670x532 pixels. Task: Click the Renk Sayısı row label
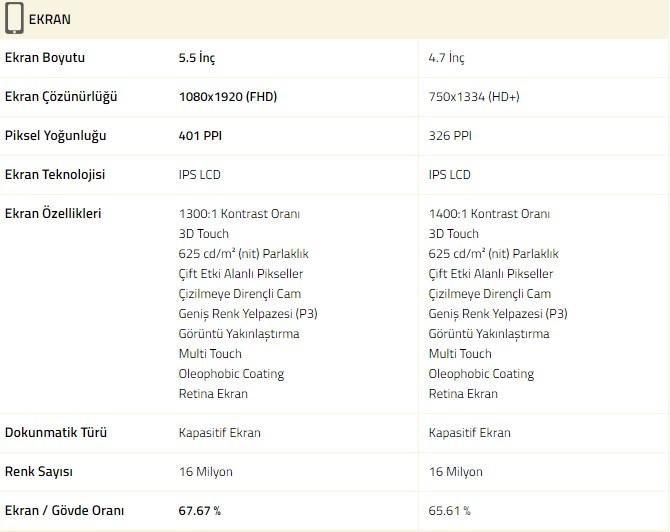coord(39,472)
